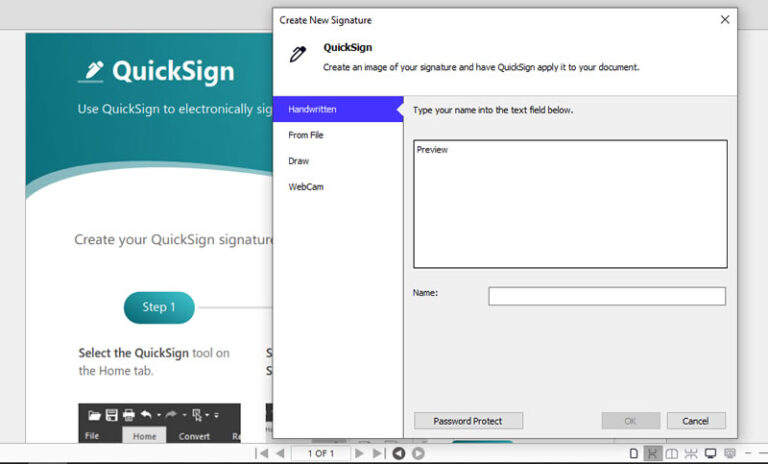Click the circled next view arrow
768x464 pixels.
418,453
